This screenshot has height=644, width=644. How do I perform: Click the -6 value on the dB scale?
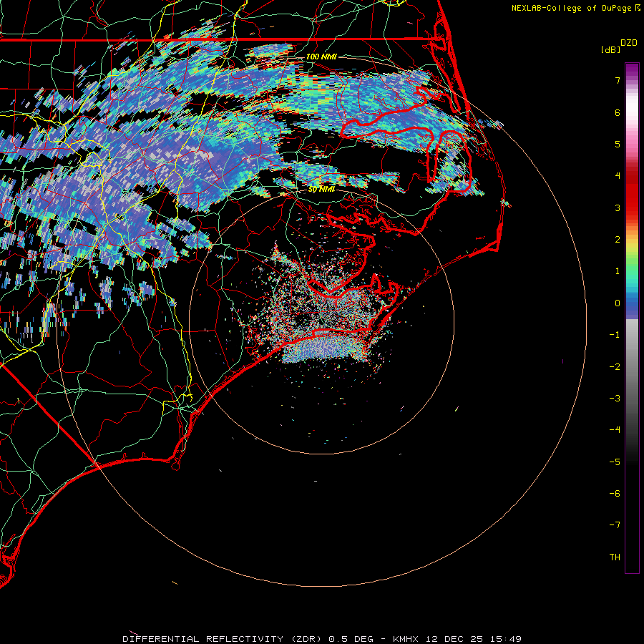pos(615,494)
